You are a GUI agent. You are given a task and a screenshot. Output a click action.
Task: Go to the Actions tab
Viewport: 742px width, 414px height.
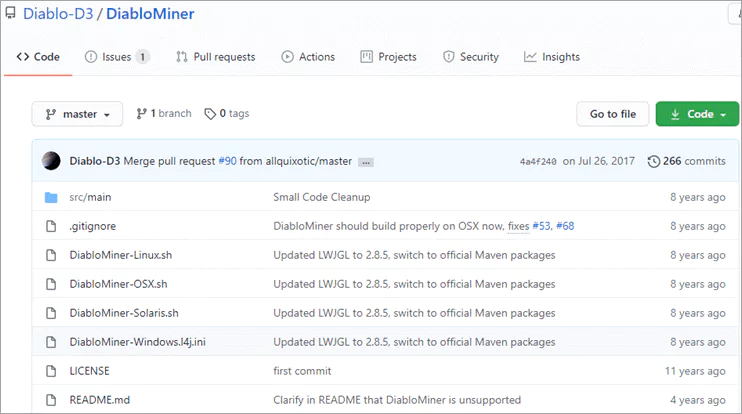(x=308, y=57)
